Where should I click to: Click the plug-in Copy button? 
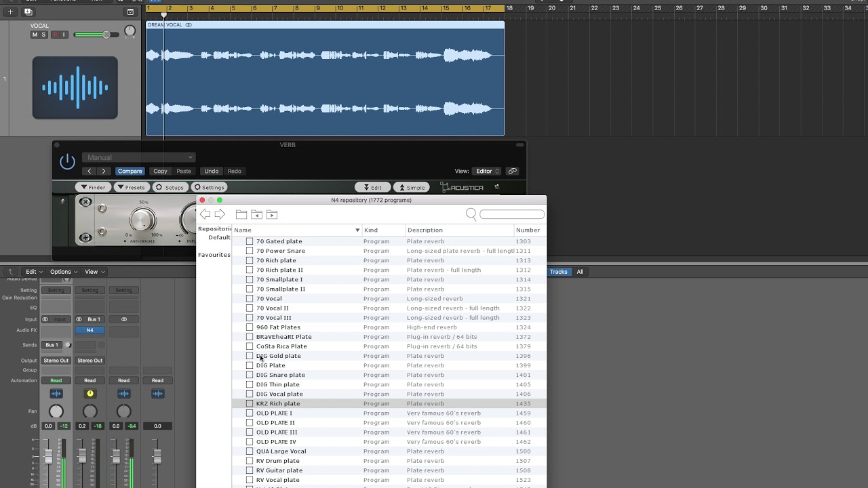coord(160,171)
